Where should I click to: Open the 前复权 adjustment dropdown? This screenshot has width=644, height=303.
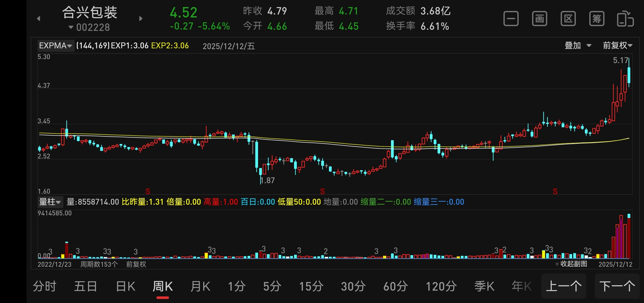tap(617, 45)
